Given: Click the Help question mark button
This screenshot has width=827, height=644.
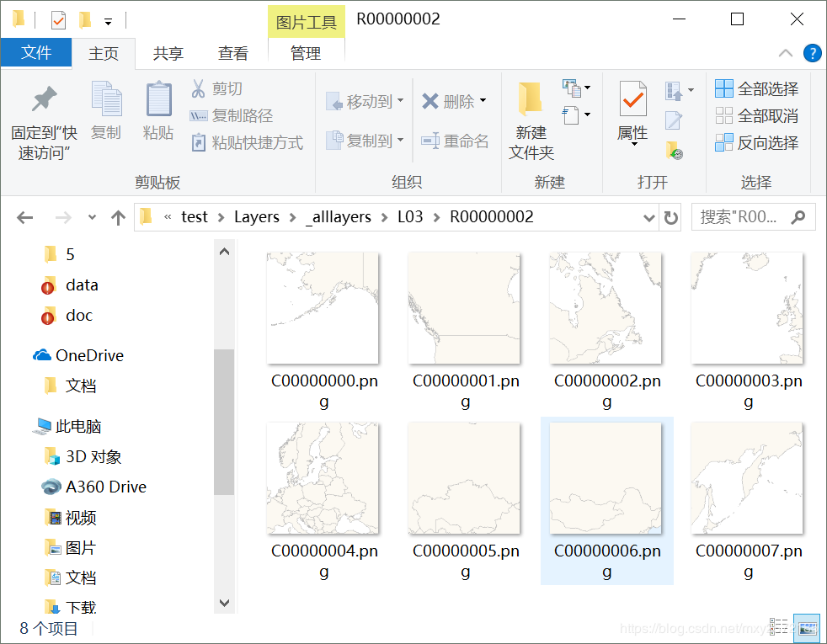Looking at the screenshot, I should pos(812,53).
